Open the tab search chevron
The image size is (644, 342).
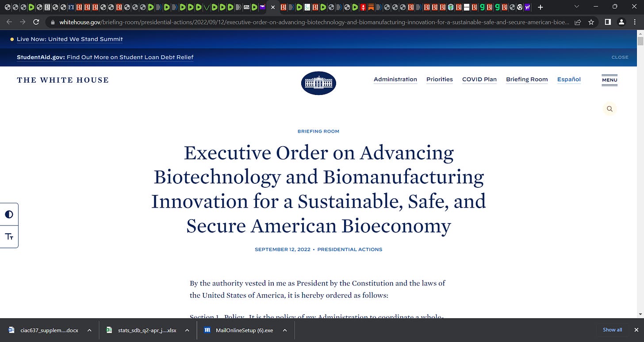577,7
